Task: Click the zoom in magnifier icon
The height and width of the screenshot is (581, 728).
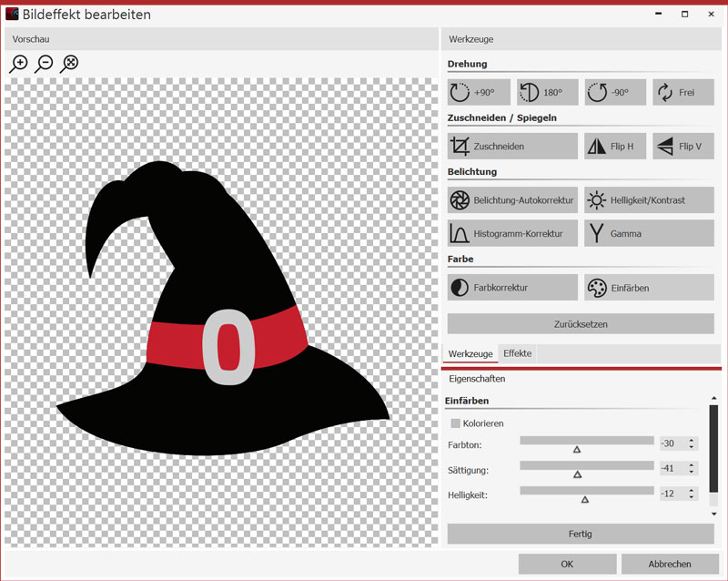Action: click(18, 64)
